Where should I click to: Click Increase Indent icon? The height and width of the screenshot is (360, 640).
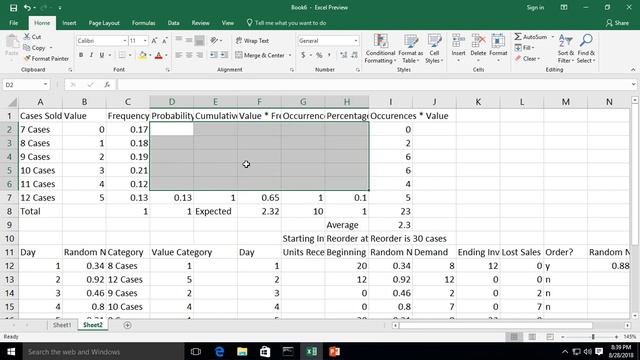tap(224, 55)
